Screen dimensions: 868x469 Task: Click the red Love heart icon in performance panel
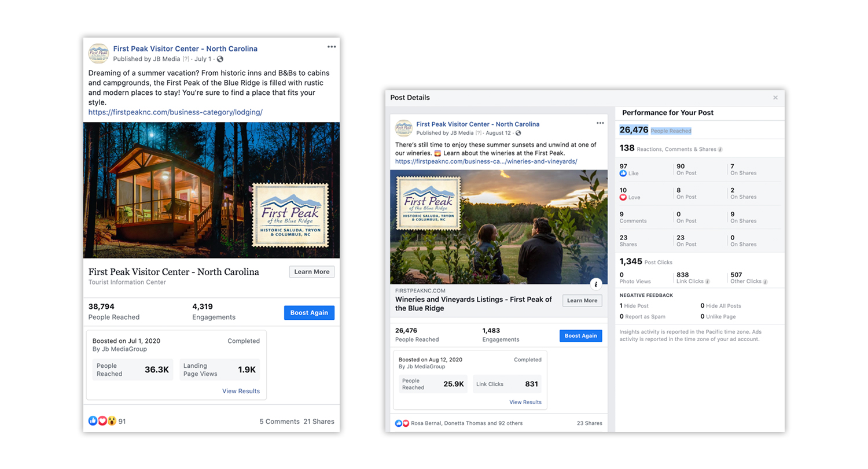coord(623,197)
